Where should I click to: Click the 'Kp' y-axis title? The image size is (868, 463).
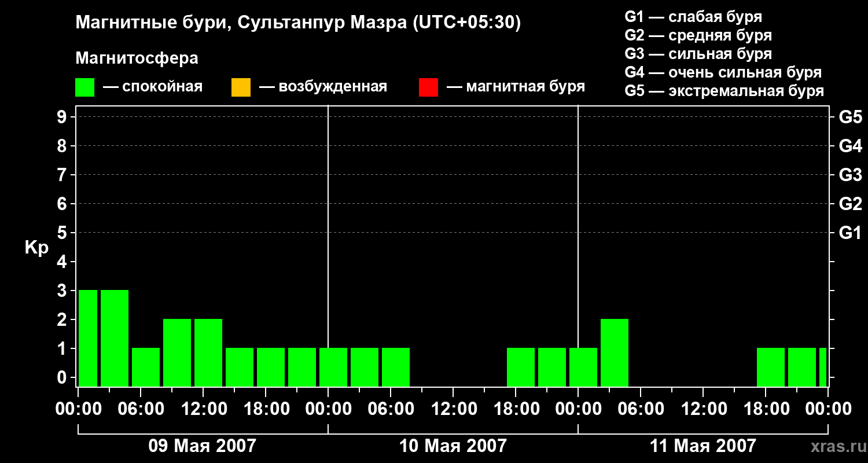(36, 248)
